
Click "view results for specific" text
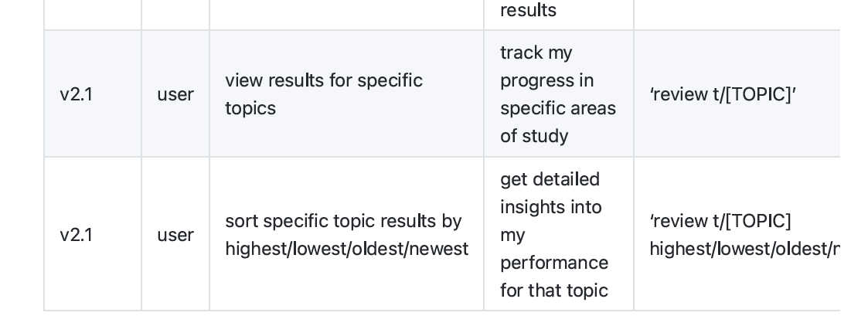(323, 80)
